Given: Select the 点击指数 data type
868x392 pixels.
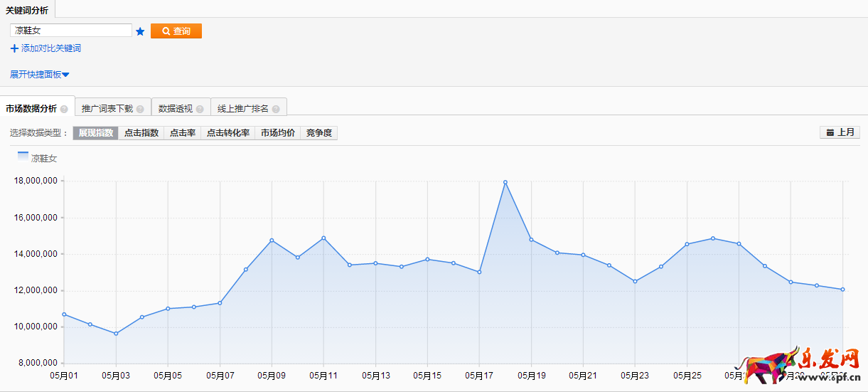Looking at the screenshot, I should (x=141, y=133).
